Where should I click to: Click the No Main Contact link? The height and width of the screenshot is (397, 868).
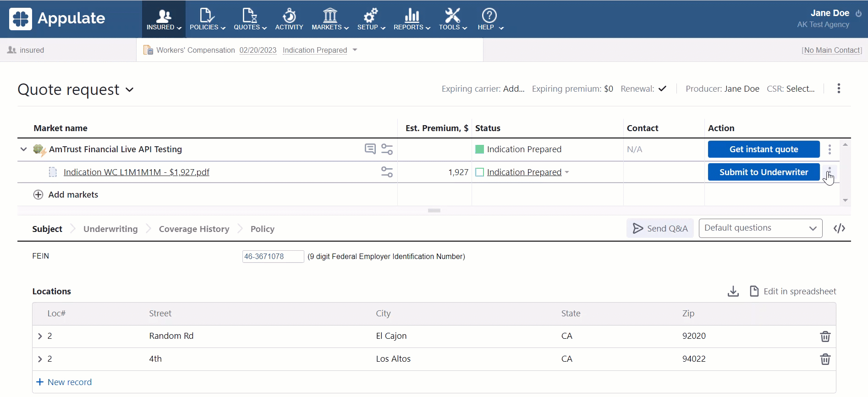(832, 50)
